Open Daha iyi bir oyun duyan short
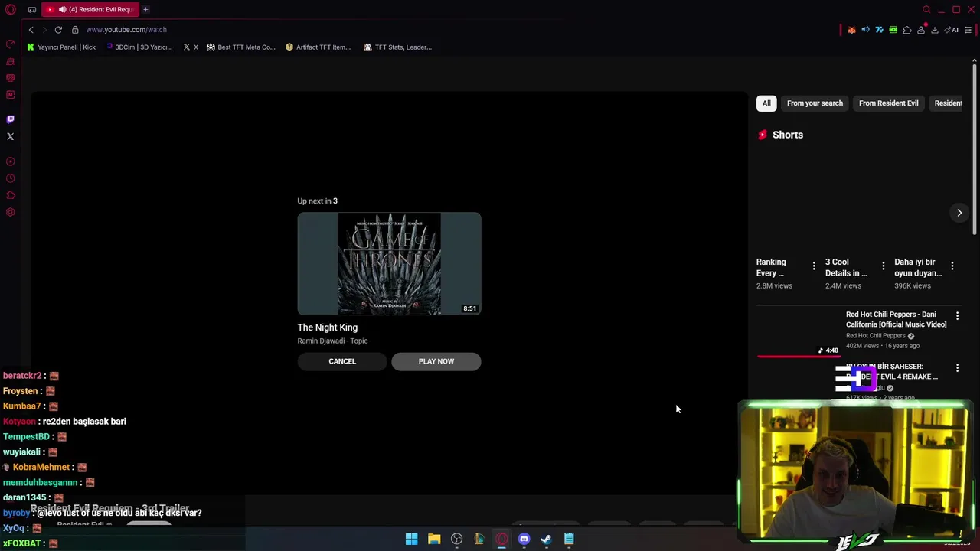This screenshot has width=980, height=551. click(918, 267)
